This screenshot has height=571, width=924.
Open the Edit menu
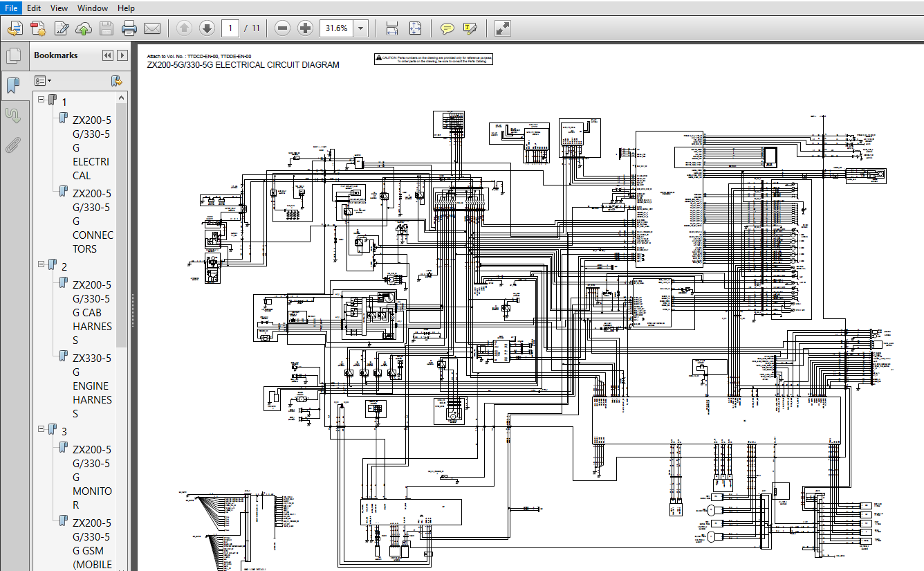(x=34, y=8)
